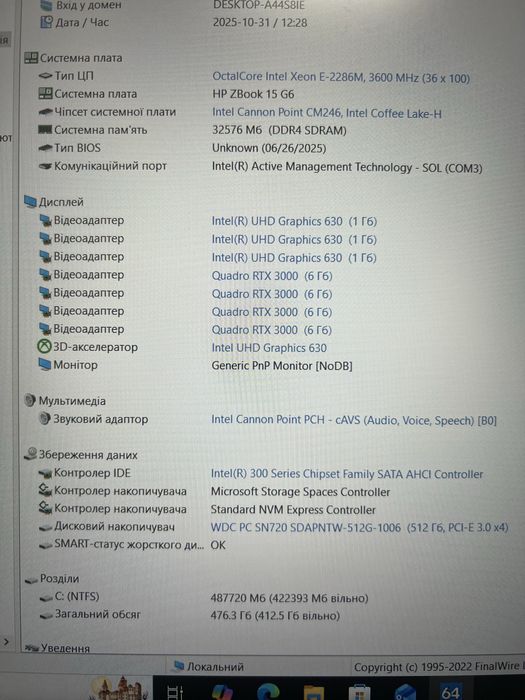Select the 2025-10-31 / 12:28 date value
The height and width of the screenshot is (700, 525).
[260, 22]
